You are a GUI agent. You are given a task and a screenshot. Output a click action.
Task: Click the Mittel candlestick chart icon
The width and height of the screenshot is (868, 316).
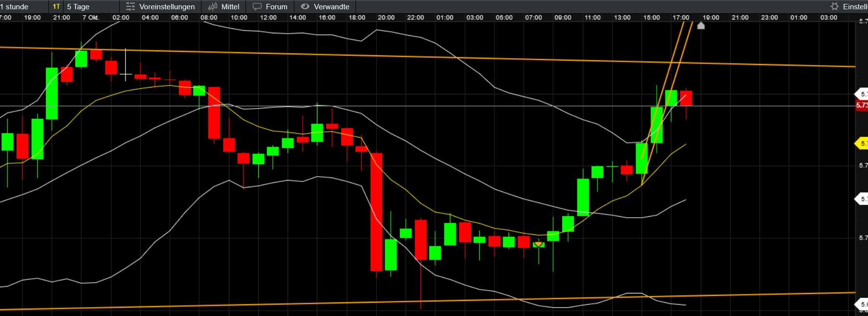coord(213,7)
